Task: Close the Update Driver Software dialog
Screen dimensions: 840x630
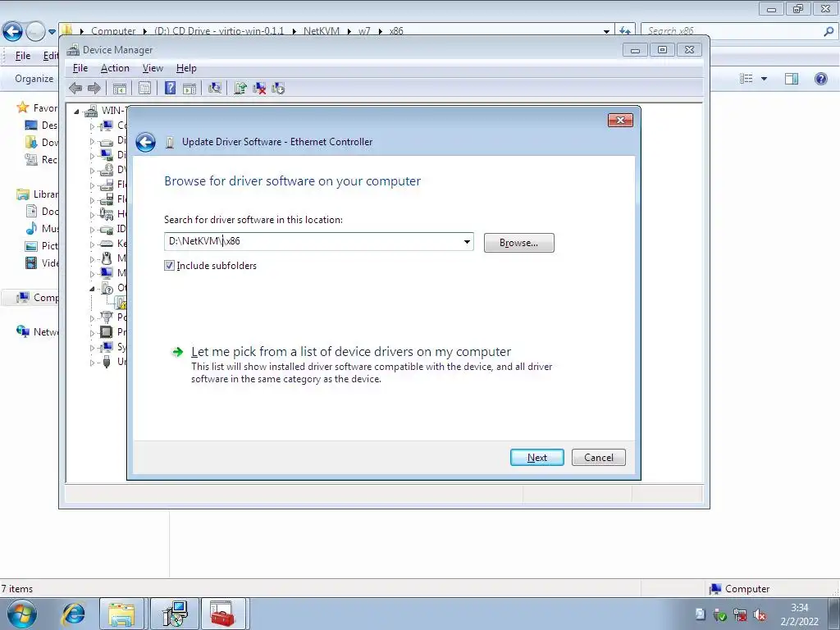Action: click(x=620, y=120)
